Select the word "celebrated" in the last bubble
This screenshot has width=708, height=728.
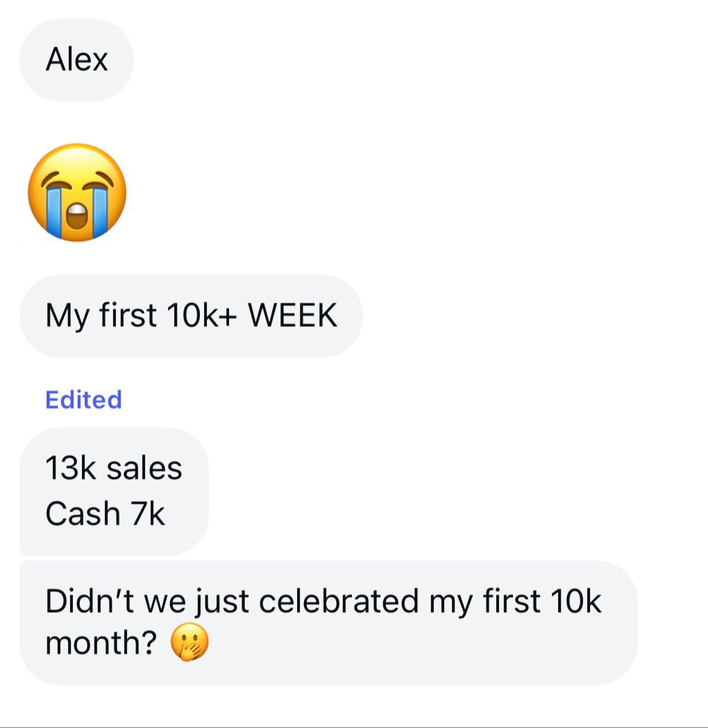(x=339, y=601)
